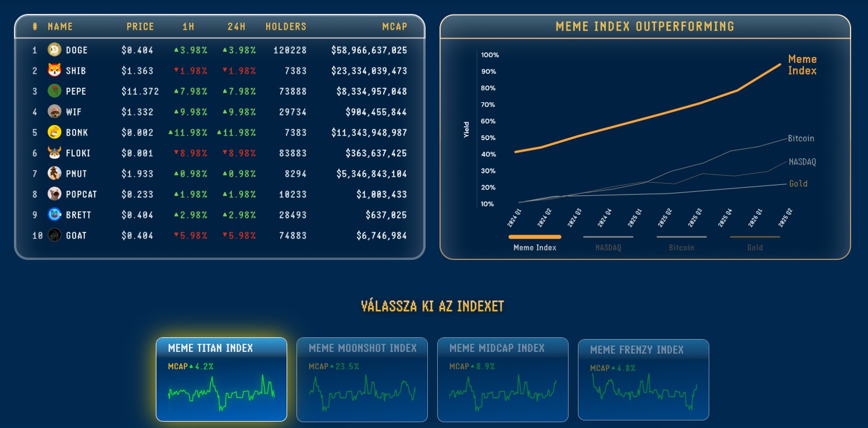
Task: Click the PEPE coin icon
Action: point(54,91)
